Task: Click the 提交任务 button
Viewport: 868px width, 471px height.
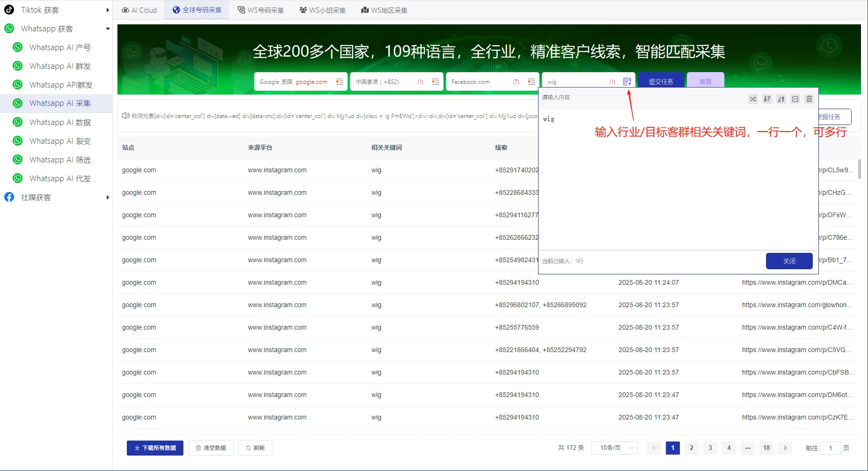Action: tap(661, 81)
